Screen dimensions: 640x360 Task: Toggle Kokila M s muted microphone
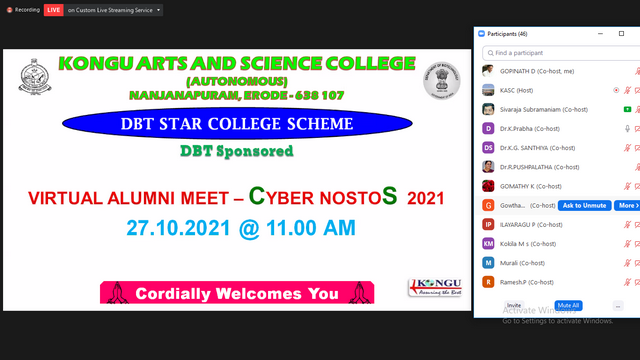627,244
